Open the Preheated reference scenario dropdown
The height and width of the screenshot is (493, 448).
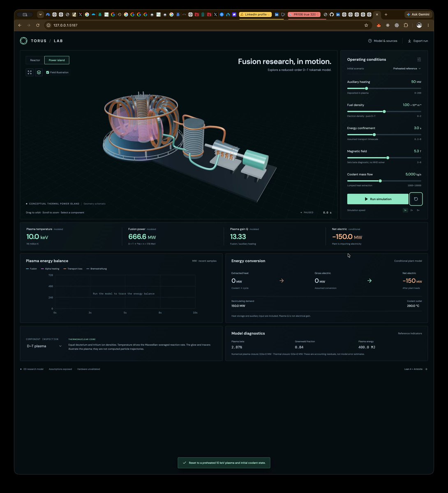click(407, 69)
